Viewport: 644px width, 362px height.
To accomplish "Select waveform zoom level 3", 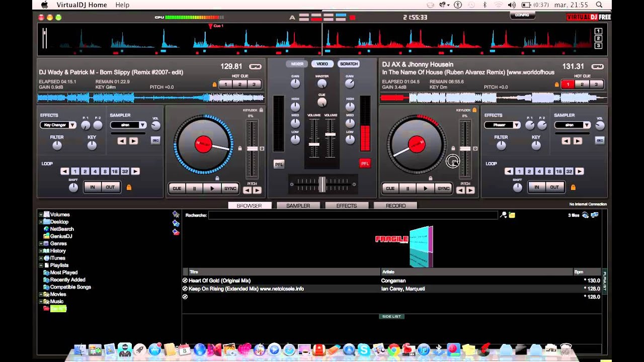I will point(598,46).
